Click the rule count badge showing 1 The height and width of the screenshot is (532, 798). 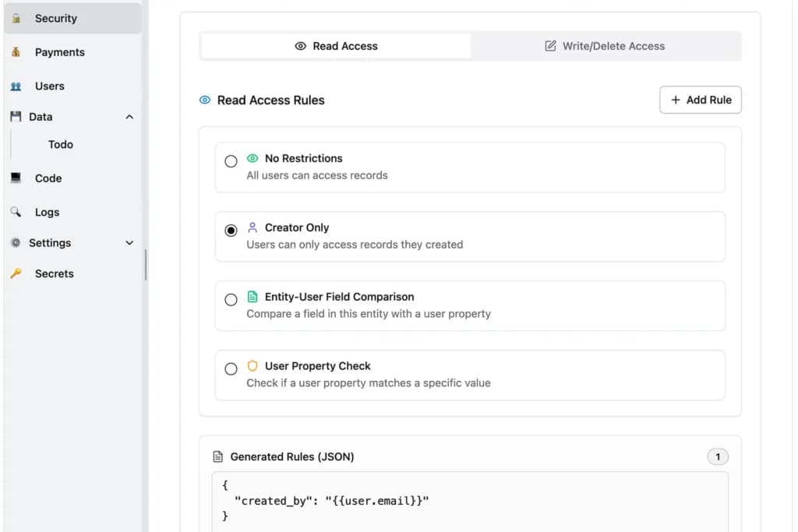[718, 456]
